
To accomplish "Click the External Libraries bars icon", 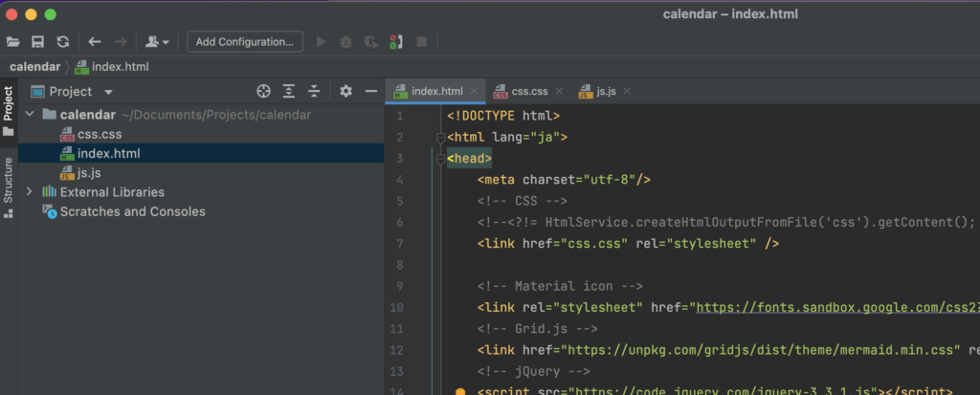I will 50,192.
